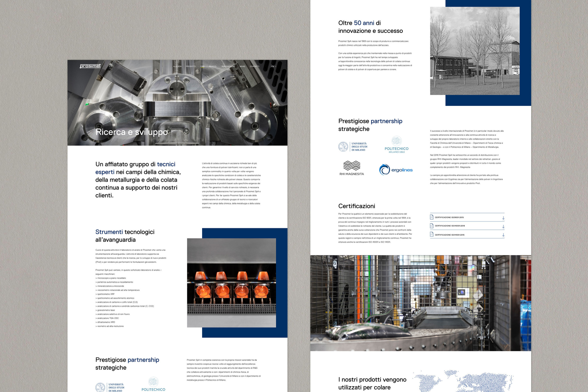Viewport: 588px width, 392px height.
Task: Download the ISO45001:2018 certificate arrow
Action: (x=503, y=226)
